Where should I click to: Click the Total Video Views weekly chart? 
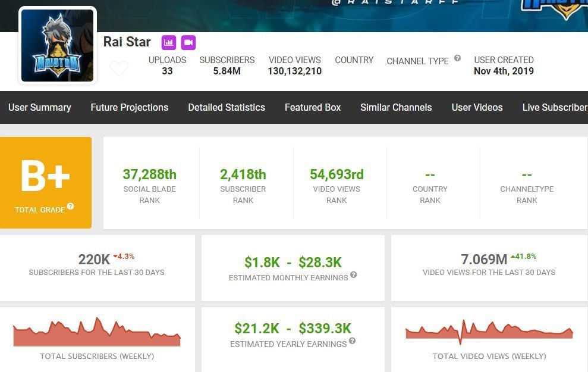point(489,332)
